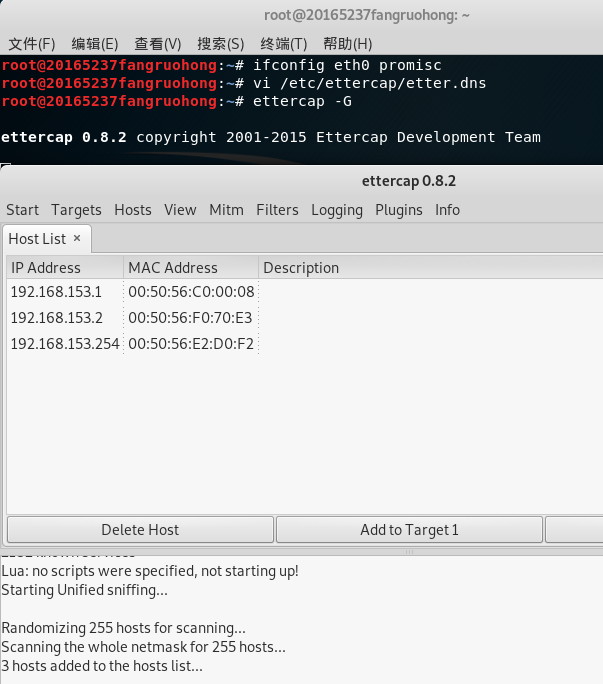The height and width of the screenshot is (684, 603).
Task: Open the 文件(F) menu in terminal
Action: tap(32, 44)
